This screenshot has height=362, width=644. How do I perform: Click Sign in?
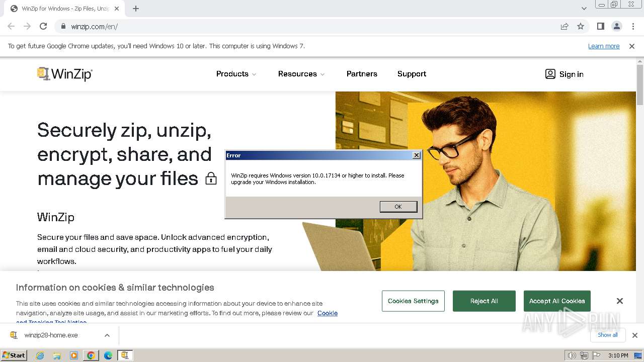[x=572, y=74]
